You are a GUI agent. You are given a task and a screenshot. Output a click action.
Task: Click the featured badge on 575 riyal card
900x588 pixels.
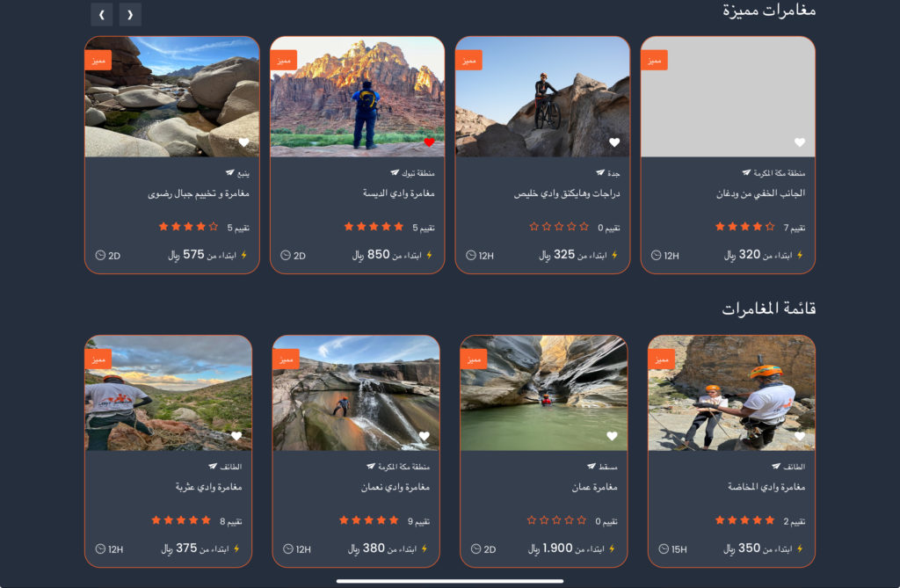coord(98,61)
